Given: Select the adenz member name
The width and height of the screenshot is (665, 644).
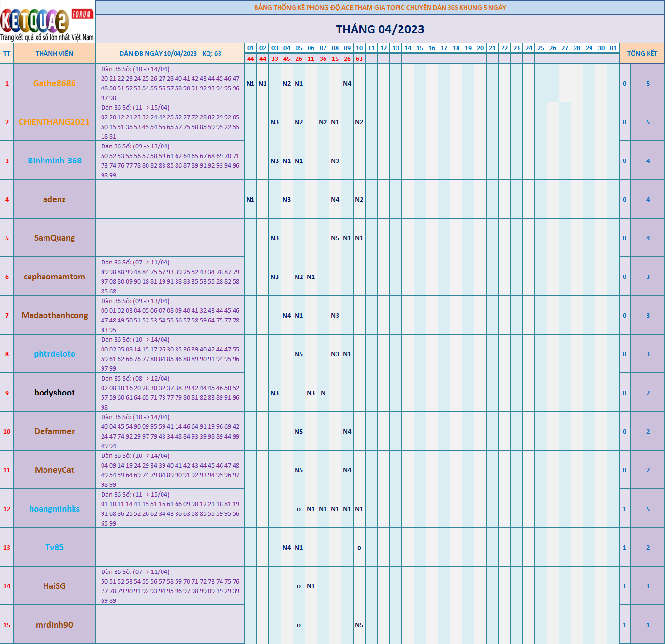Looking at the screenshot, I should click(54, 199).
